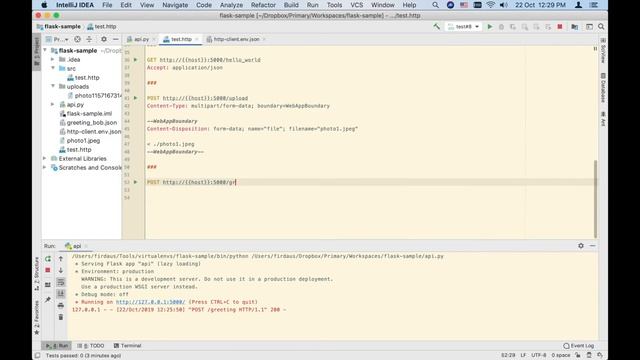Image resolution: width=640 pixels, height=360 pixels.
Task: Expand External Libraries
Action: pos(45,158)
